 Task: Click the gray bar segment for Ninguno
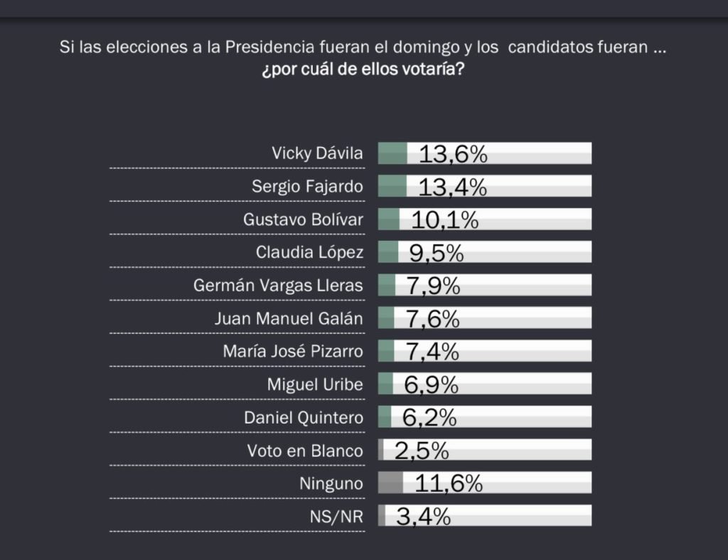[x=390, y=484]
